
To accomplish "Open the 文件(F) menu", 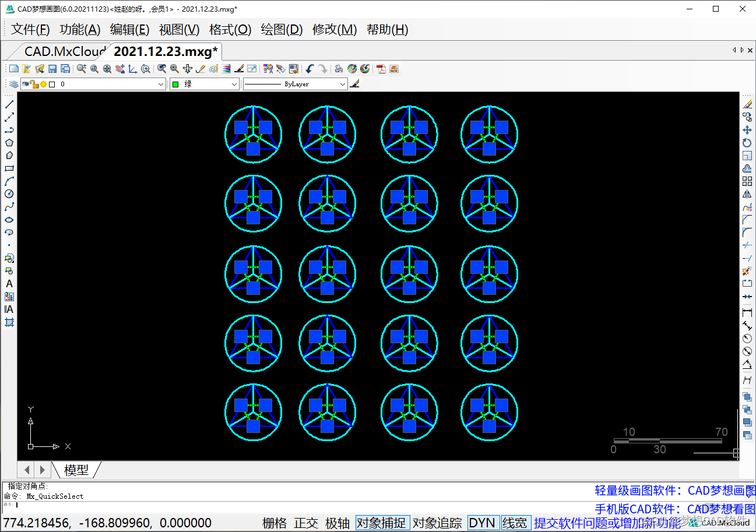I will tap(30, 30).
